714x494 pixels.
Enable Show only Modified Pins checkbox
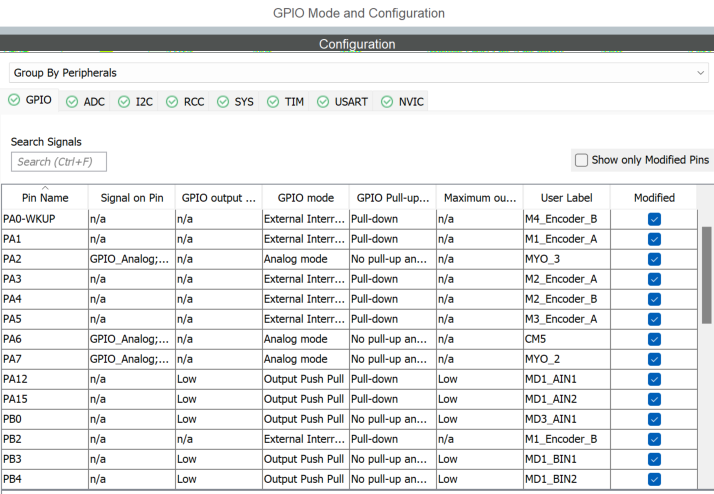pyautogui.click(x=581, y=160)
